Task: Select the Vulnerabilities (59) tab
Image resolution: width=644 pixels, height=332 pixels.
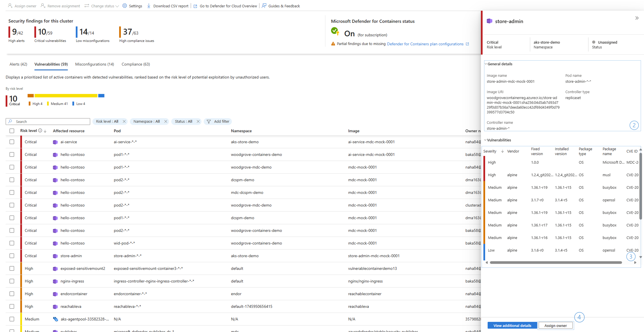Action: pyautogui.click(x=51, y=64)
